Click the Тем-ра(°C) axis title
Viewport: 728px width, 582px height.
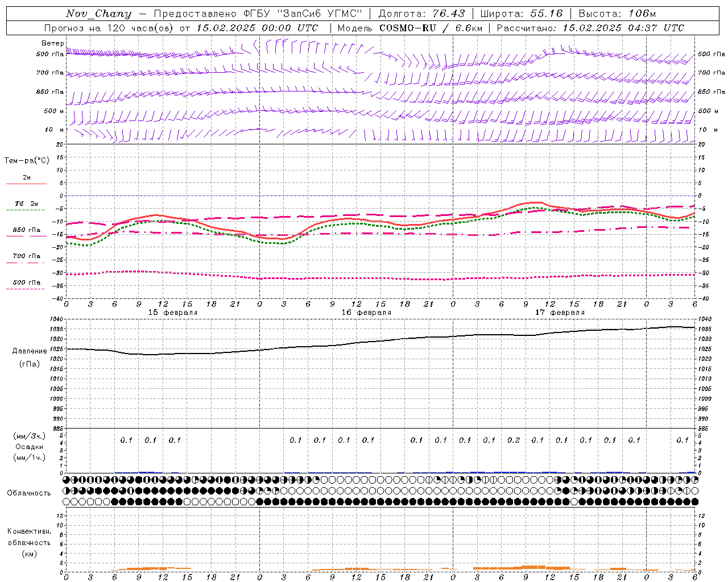pos(27,161)
